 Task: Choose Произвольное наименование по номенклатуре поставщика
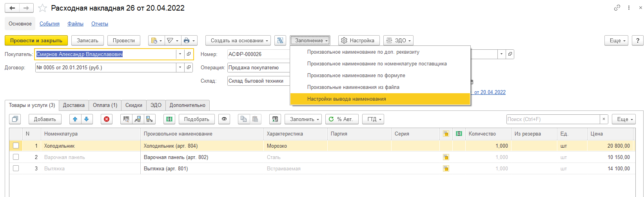coord(380,63)
